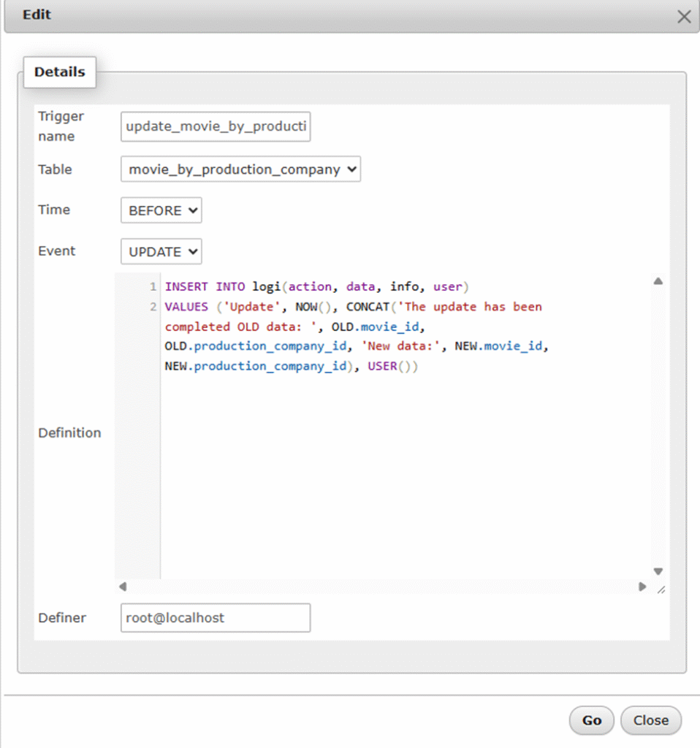The image size is (700, 748).
Task: Click the 'CONCAT' function in the code
Action: [x=368, y=307]
